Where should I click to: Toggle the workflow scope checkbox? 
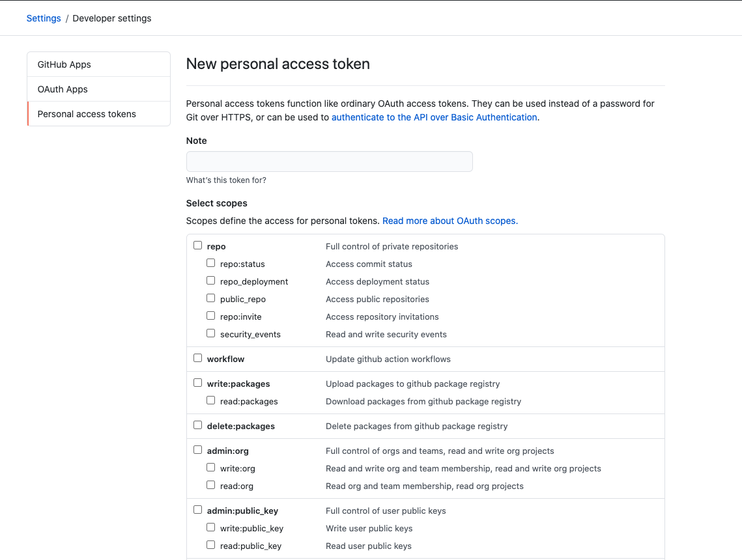click(x=197, y=358)
